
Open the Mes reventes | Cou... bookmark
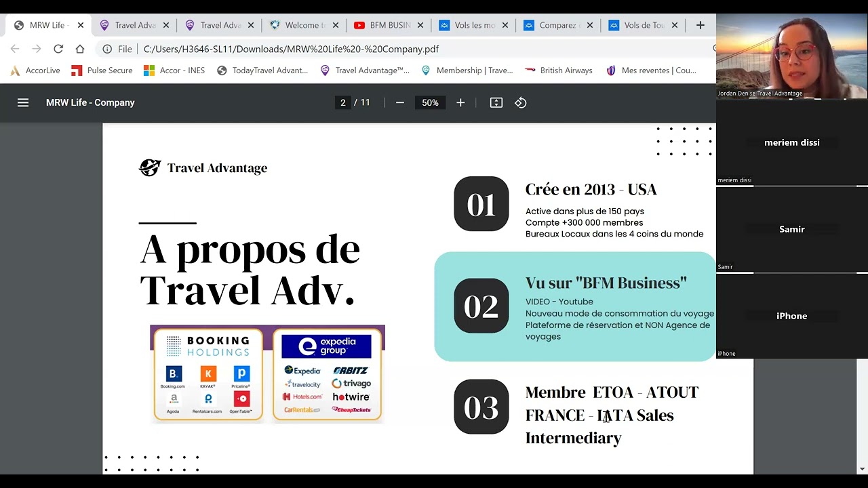pyautogui.click(x=651, y=70)
